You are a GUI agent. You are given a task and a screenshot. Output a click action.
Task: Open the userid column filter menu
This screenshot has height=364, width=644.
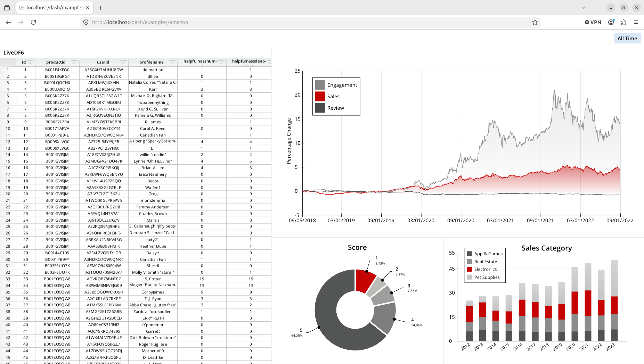coord(123,62)
